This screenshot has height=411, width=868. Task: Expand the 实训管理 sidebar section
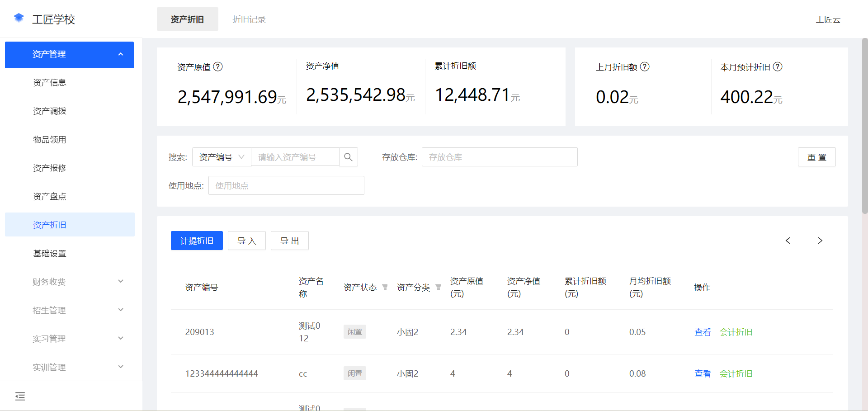70,367
